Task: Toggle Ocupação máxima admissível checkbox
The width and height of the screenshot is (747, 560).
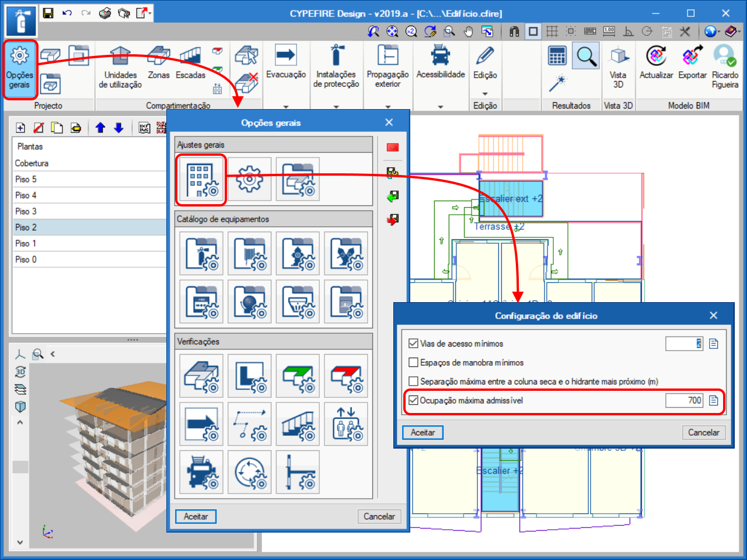Action: click(x=414, y=400)
